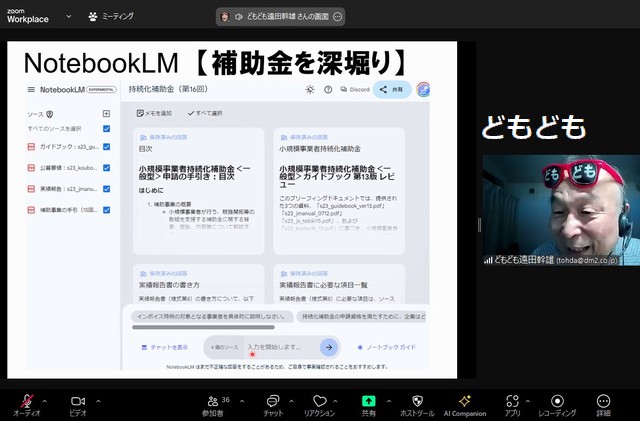This screenshot has width=640, height=421.
Task: Open リアクション reactions heart icon
Action: tap(319, 401)
